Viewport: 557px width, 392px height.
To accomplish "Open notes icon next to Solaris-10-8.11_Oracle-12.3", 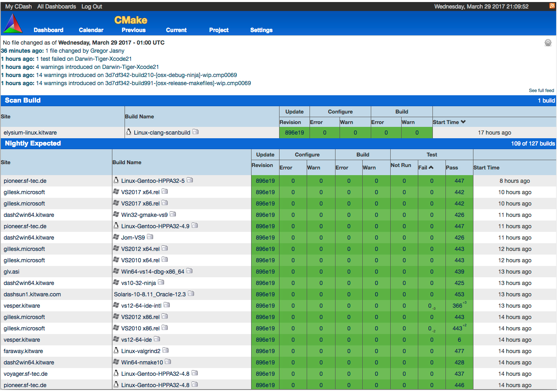I will tap(191, 293).
